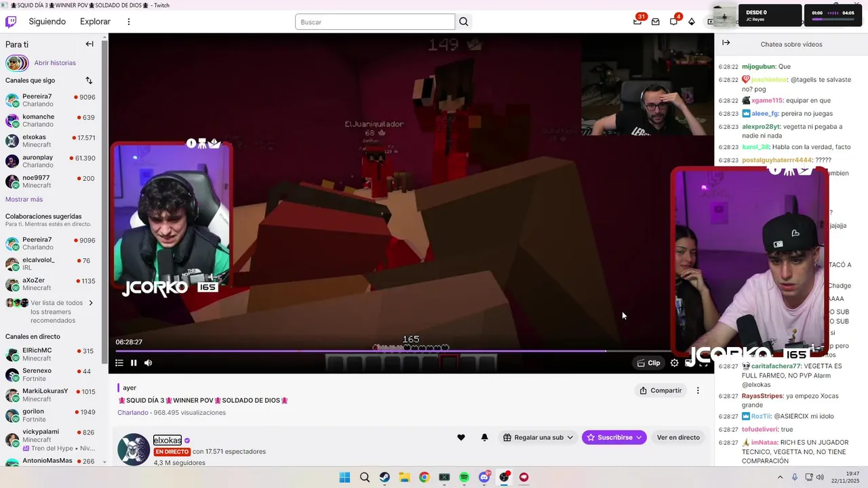The width and height of the screenshot is (868, 488).
Task: Click Ver en directo button
Action: [678, 438]
